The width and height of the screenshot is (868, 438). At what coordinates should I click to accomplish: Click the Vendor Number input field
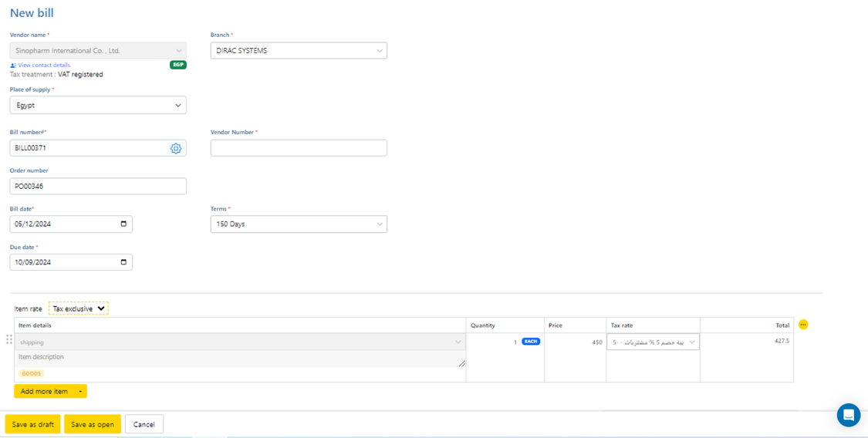[299, 148]
